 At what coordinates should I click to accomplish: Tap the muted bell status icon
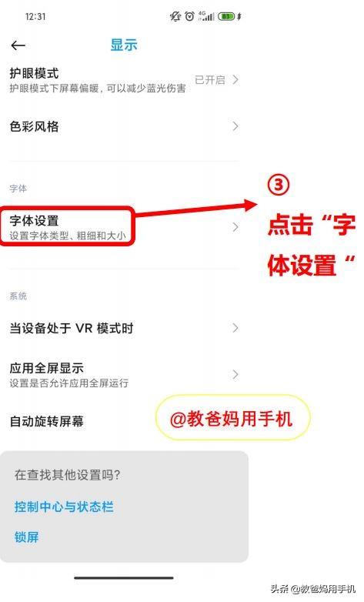175,16
